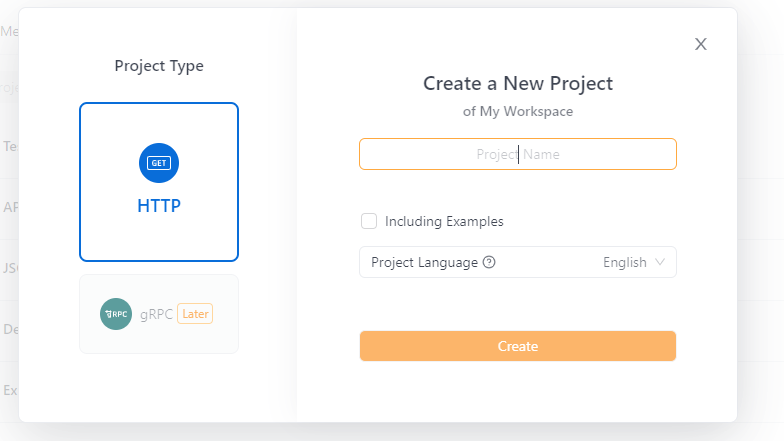
Task: Click the orange Later badge
Action: tap(195, 314)
